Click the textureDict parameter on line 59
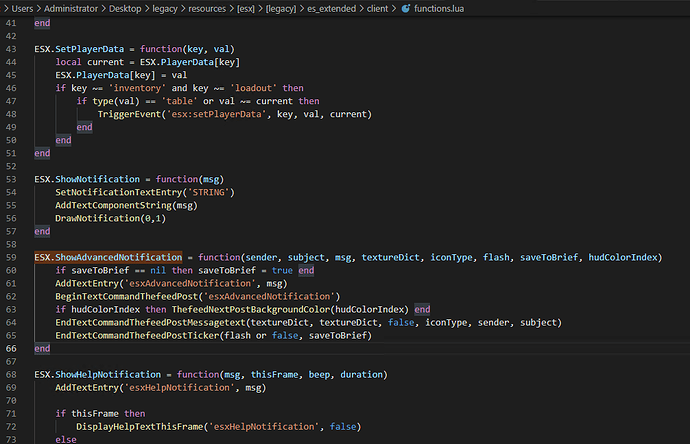 (x=391, y=257)
